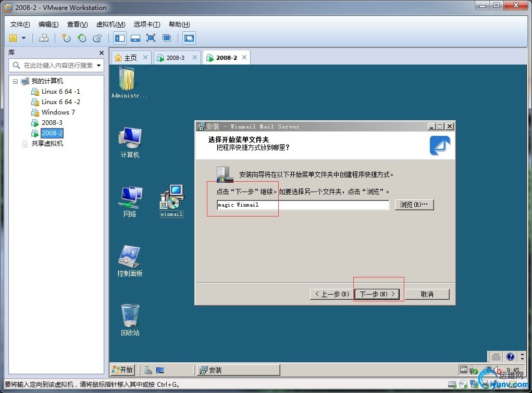This screenshot has width=532, height=393.
Task: Open the library search dropdown arrow
Action: 98,66
